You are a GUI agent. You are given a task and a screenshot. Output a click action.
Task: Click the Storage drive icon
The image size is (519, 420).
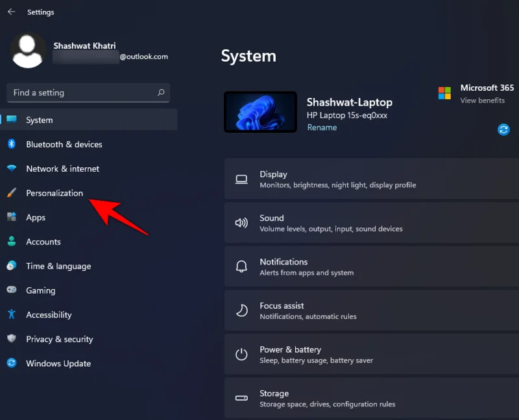(241, 397)
